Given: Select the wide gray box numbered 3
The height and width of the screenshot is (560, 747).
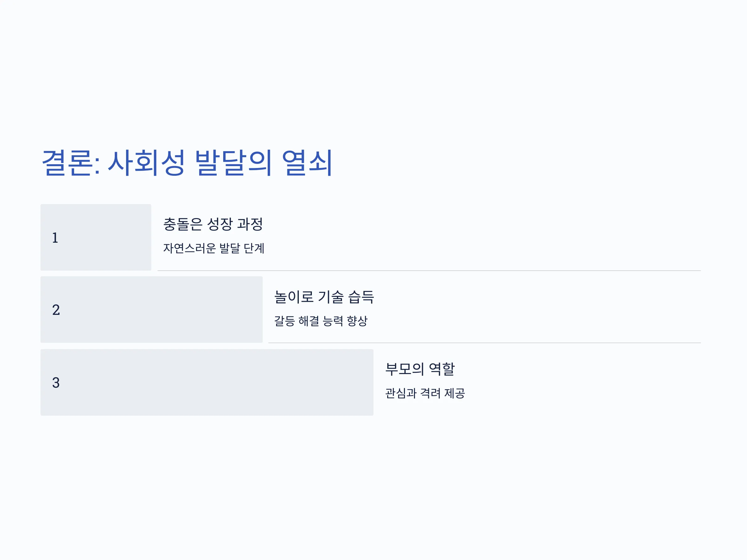Looking at the screenshot, I should pyautogui.click(x=207, y=382).
